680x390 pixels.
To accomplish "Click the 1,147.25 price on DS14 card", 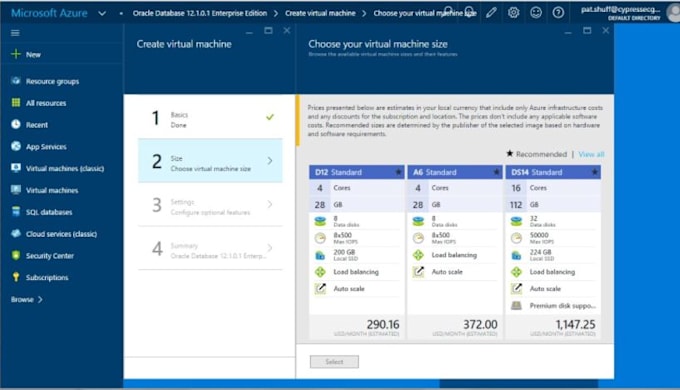I will (x=575, y=324).
